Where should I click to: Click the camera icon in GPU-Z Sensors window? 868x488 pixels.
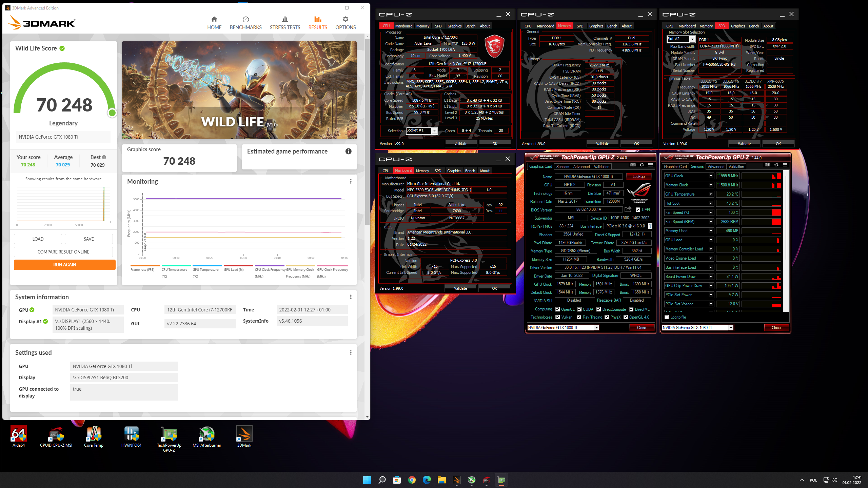(x=767, y=165)
